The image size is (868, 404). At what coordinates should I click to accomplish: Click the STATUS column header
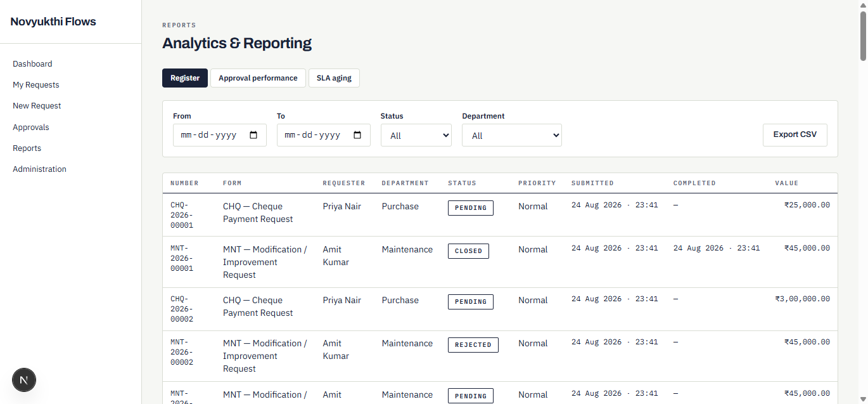point(462,183)
